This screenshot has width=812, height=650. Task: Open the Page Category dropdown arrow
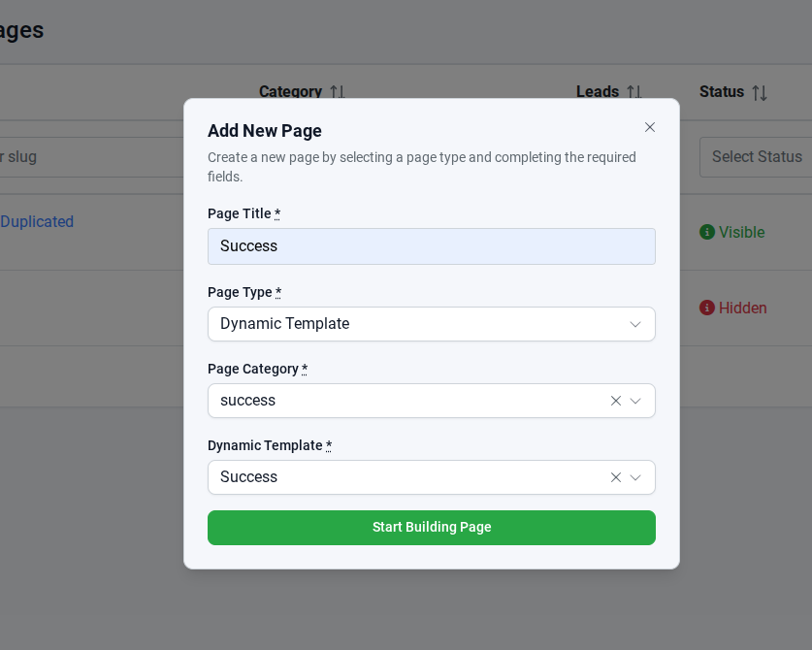click(635, 401)
